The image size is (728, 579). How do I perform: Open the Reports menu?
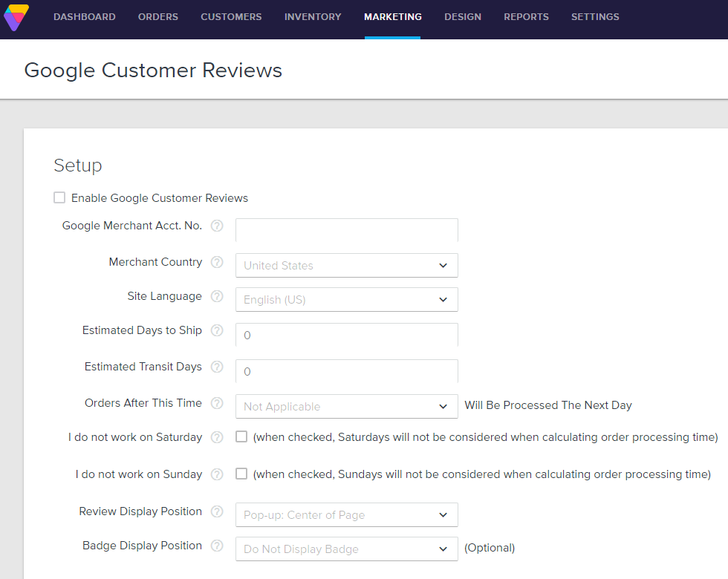527,17
